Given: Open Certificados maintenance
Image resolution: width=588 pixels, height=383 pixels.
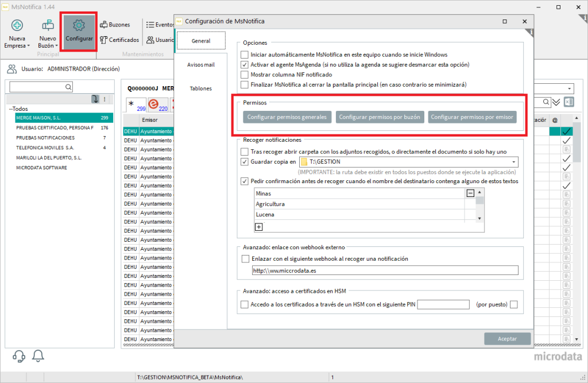Looking at the screenshot, I should 119,40.
